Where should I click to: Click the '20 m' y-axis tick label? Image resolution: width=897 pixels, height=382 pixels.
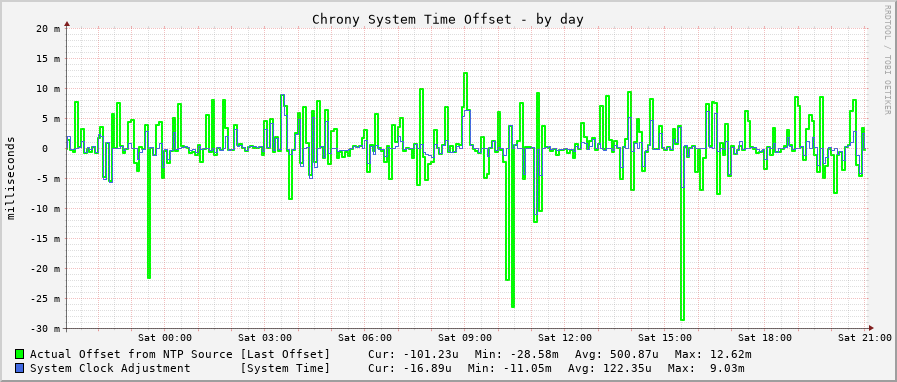pos(48,29)
